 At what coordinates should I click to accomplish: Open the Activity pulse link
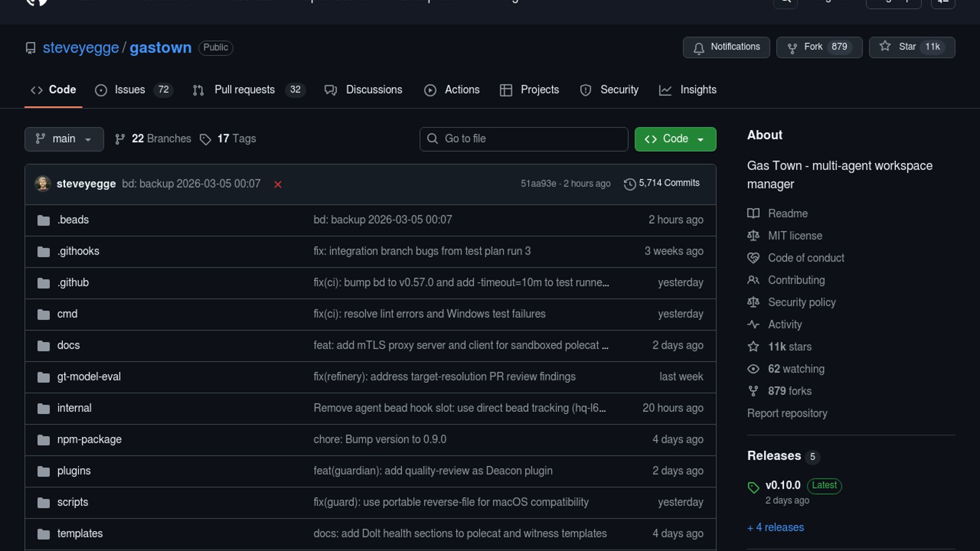point(785,324)
